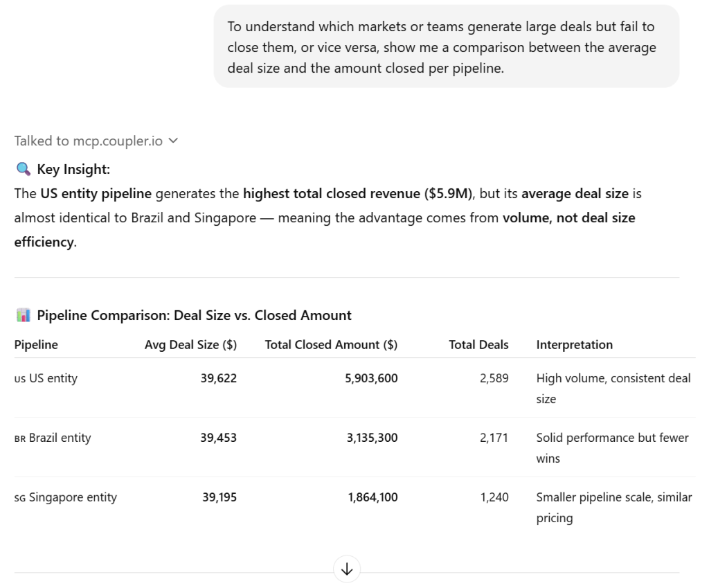Click the bar chart icon beside Pipeline Comparison
Viewport: 709px width, 588px height.
pyautogui.click(x=23, y=316)
